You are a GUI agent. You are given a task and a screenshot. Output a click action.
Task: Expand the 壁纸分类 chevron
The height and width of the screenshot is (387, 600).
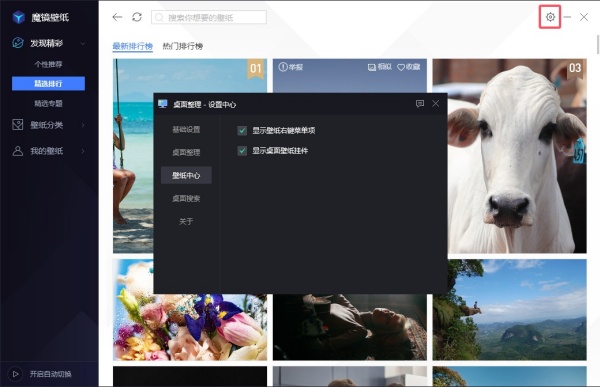coord(83,125)
